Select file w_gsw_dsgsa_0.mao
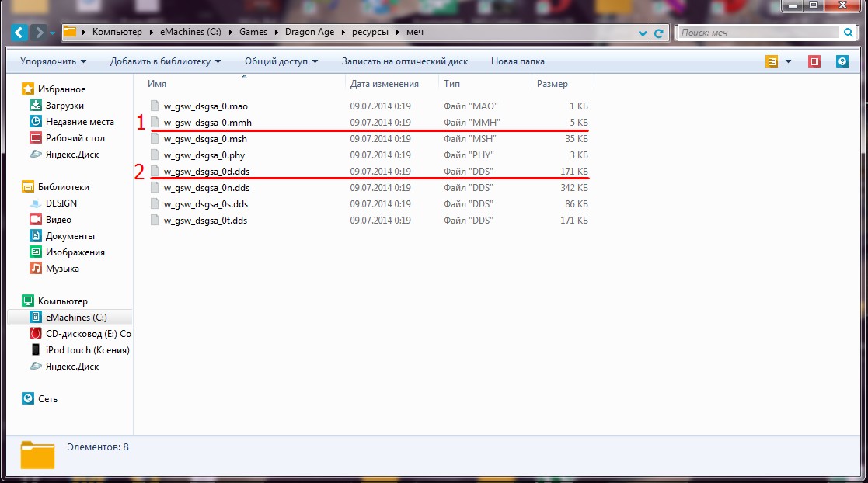Screen dimensions: 868x483 205,106
